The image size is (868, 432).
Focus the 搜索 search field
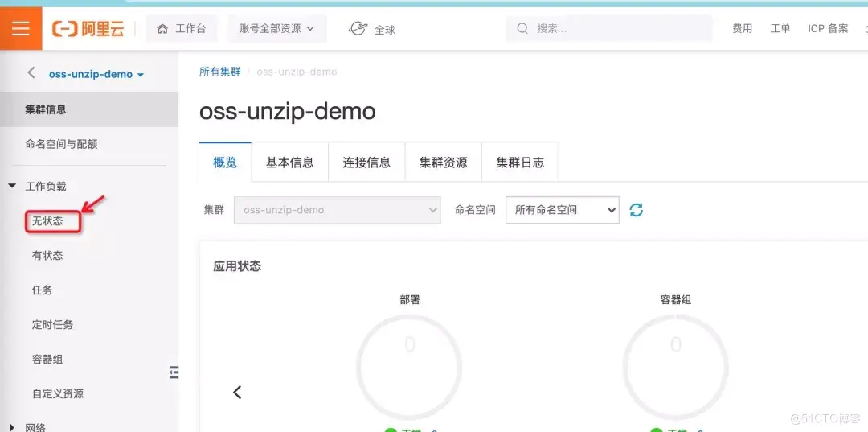tap(609, 29)
